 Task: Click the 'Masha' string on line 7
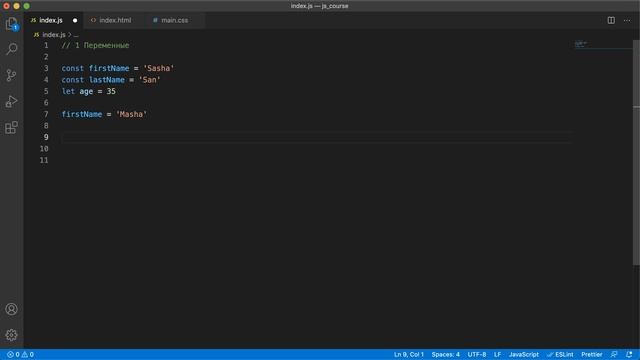(131, 114)
